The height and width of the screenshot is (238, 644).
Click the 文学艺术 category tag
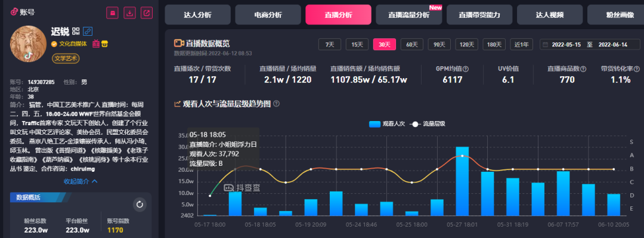(66, 59)
